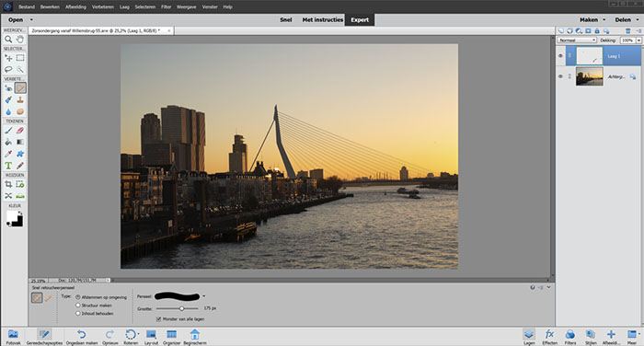Screen dimensions: 644x346
Task: Select the Crop tool
Action: tap(8, 185)
